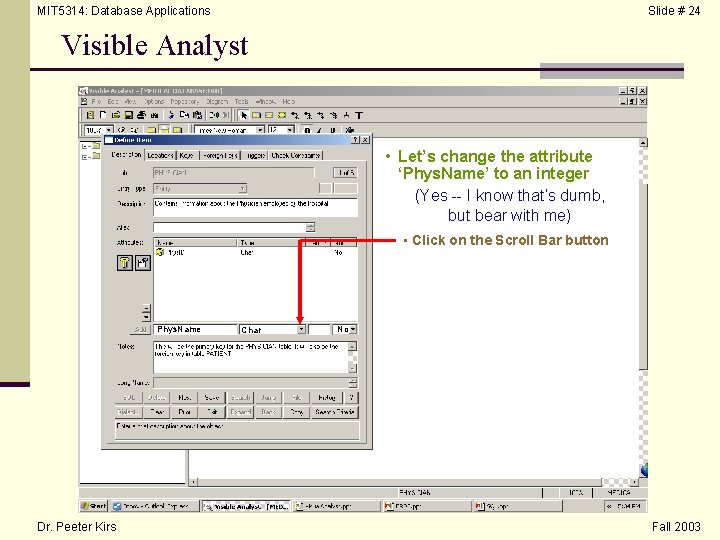Image resolution: width=720 pixels, height=540 pixels.
Task: Toggle Italic in the formatting toolbar
Action: (320, 130)
